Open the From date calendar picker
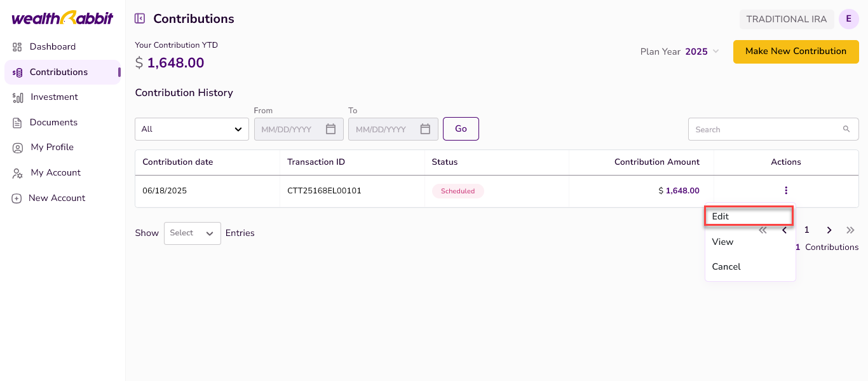Viewport: 868px width, 381px height. click(330, 129)
